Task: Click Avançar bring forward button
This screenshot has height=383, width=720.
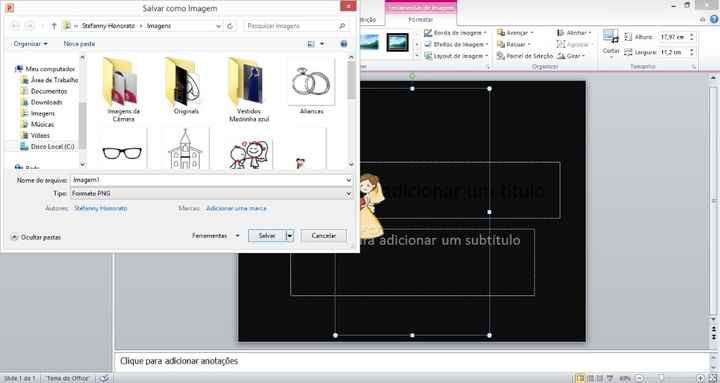Action: (x=515, y=33)
